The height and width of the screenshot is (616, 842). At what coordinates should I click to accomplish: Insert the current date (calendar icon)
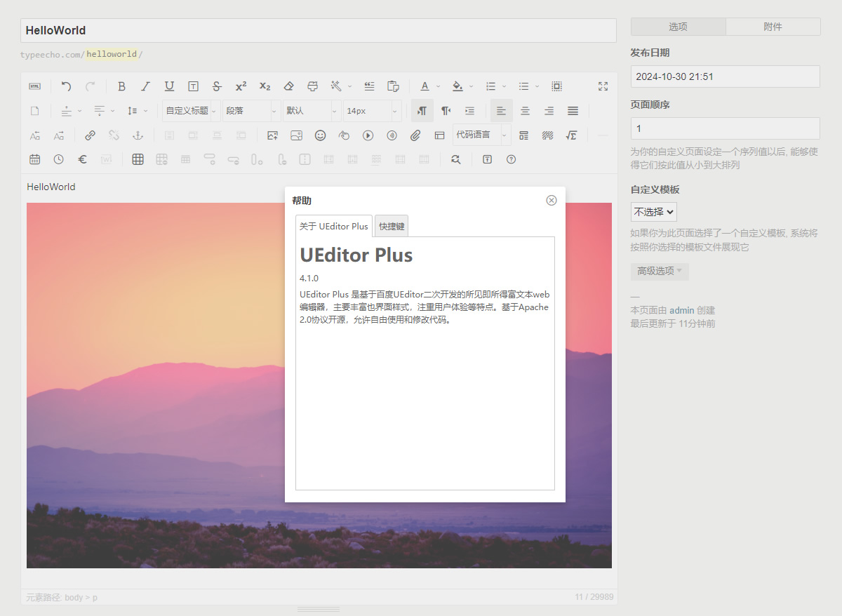point(34,159)
